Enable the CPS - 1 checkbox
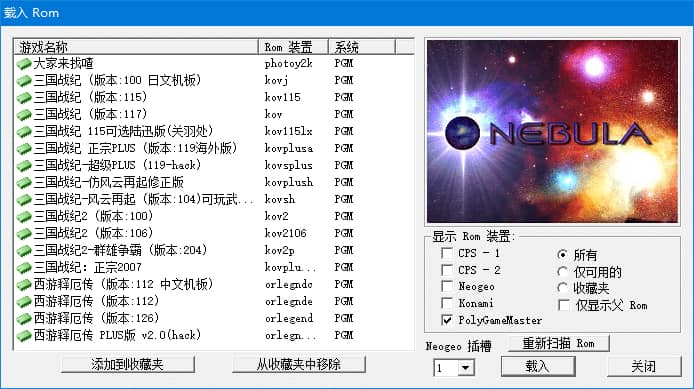 447,253
